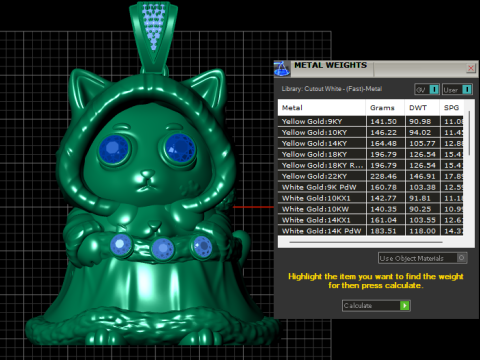Click the 146.22 grams value
The width and height of the screenshot is (480, 360).
tap(383, 133)
